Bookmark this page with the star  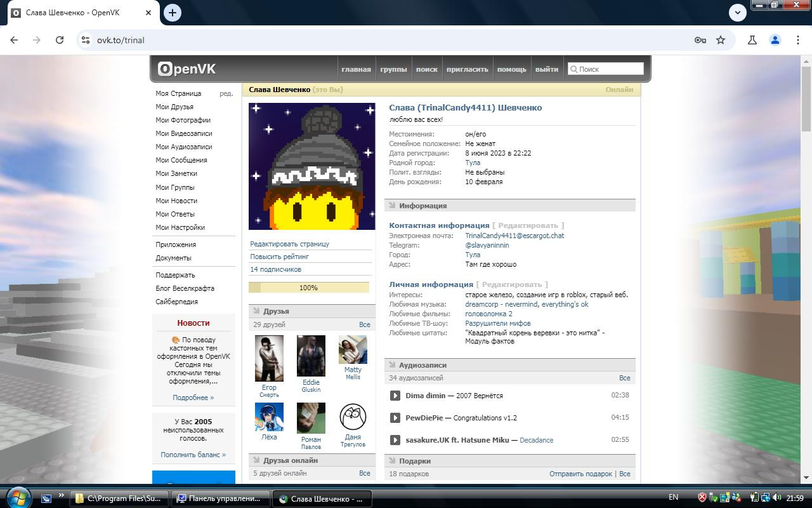721,40
